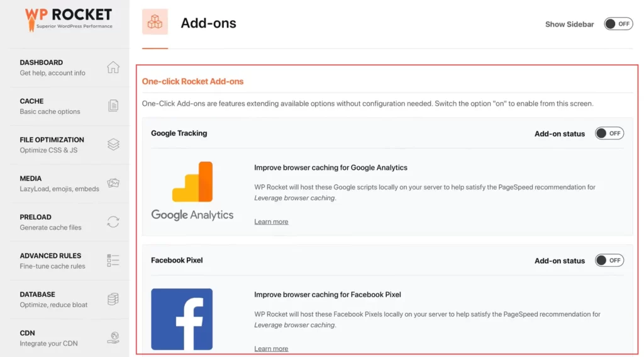Click the Dashboard home icon
The width and height of the screenshot is (644, 357).
click(113, 67)
